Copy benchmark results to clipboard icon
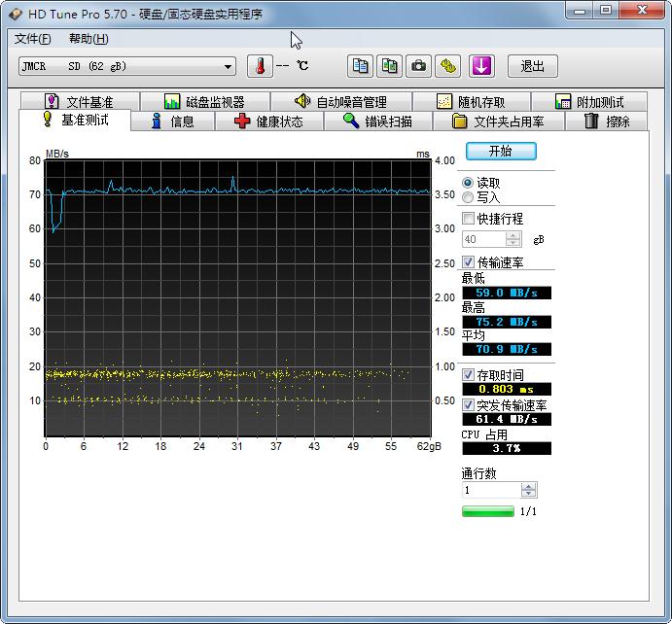 click(361, 66)
